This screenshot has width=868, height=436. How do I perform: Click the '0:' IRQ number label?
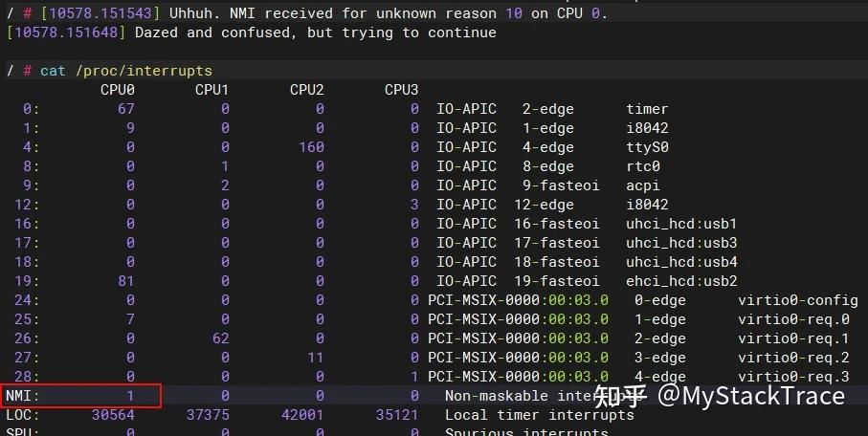click(x=32, y=109)
